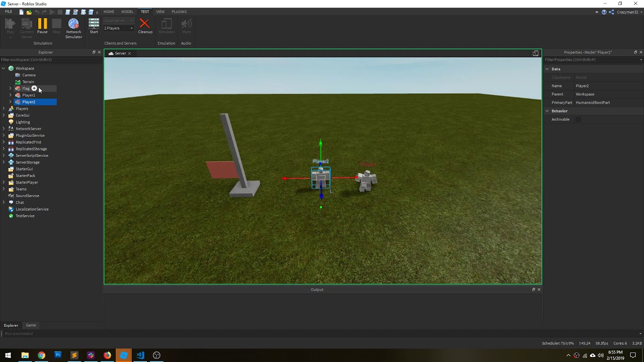Image resolution: width=644 pixels, height=362 pixels.
Task: Click the SoundService speaker icon
Action: pos(11,196)
